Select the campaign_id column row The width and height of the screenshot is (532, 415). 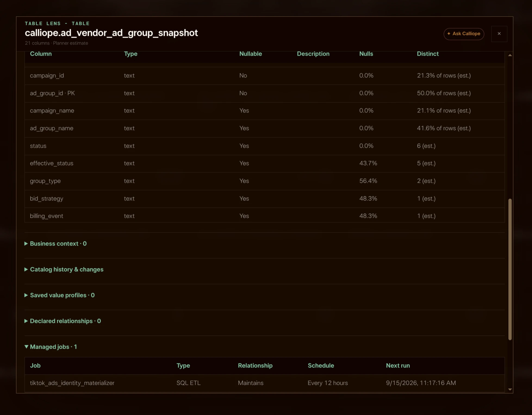point(265,76)
